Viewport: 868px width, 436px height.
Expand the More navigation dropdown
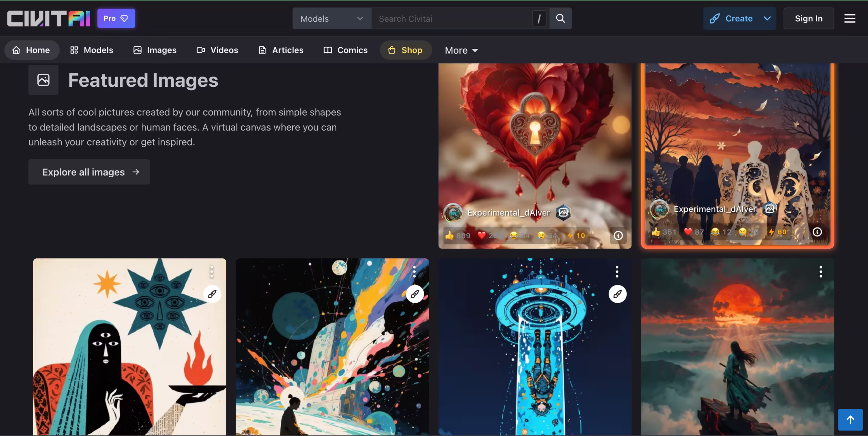coord(461,50)
